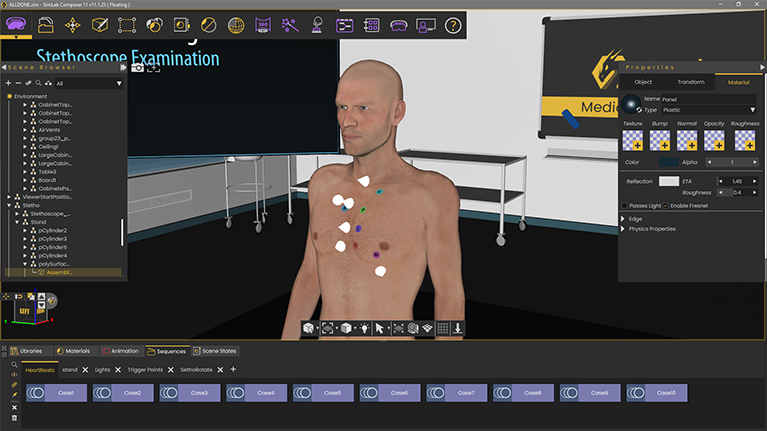Add a node with the plus icon
767x431 pixels.
(x=8, y=83)
